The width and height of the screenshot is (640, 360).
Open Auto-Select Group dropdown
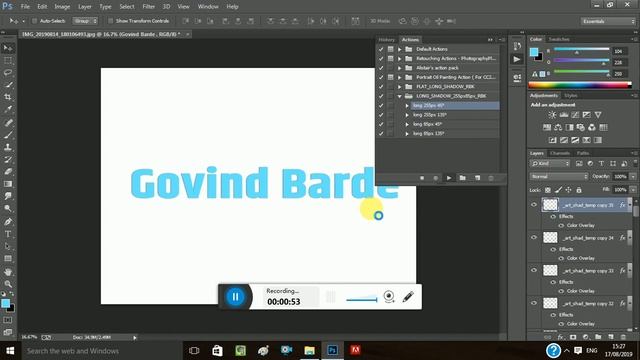(85, 21)
